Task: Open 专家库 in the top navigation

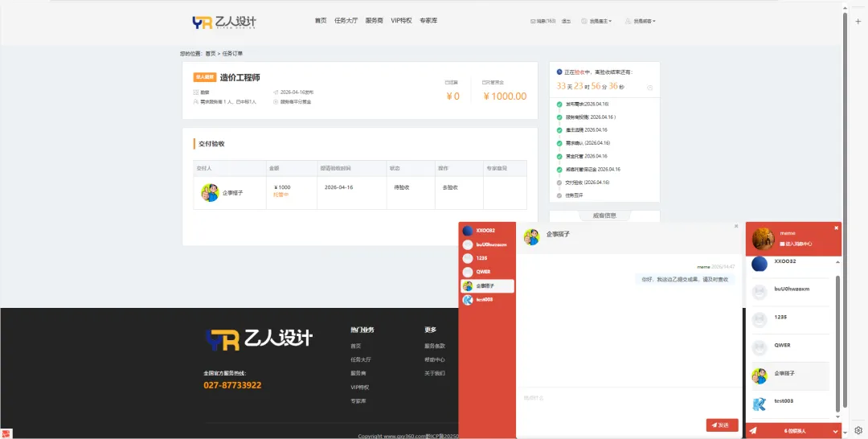Action: pos(428,20)
